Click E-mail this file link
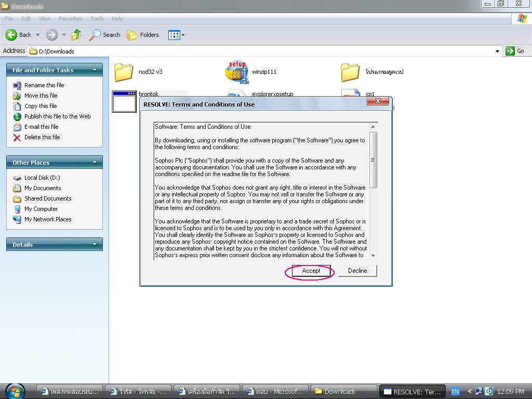 [x=42, y=127]
